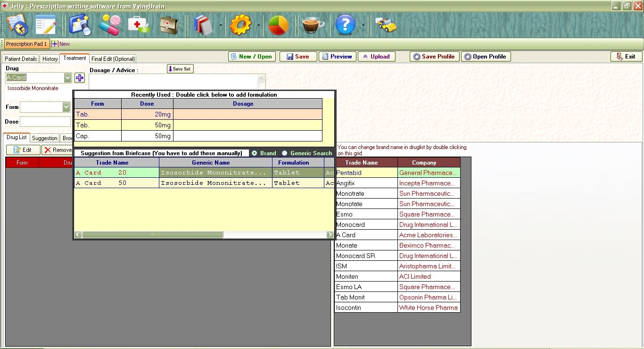
Task: Click the Open Profile button
Action: [486, 57]
